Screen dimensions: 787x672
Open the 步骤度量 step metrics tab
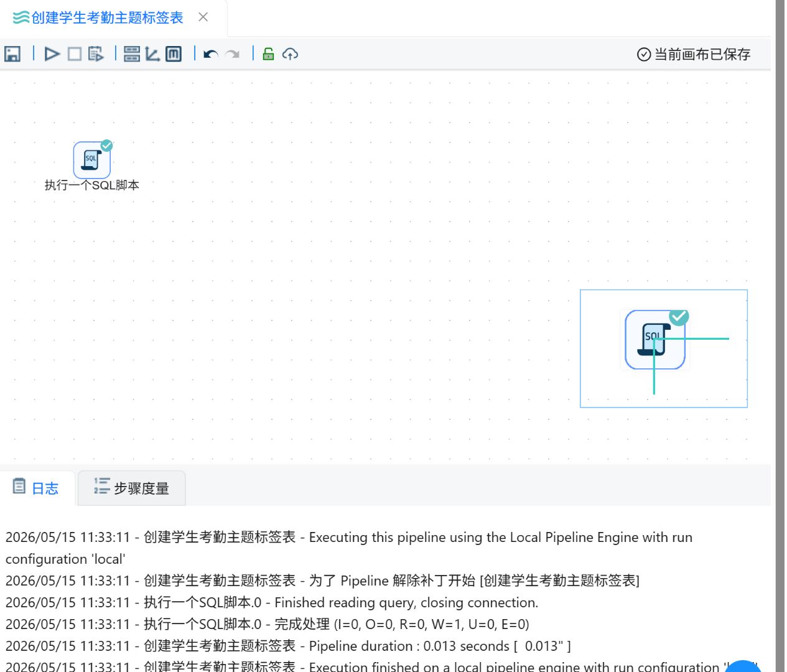tap(131, 488)
